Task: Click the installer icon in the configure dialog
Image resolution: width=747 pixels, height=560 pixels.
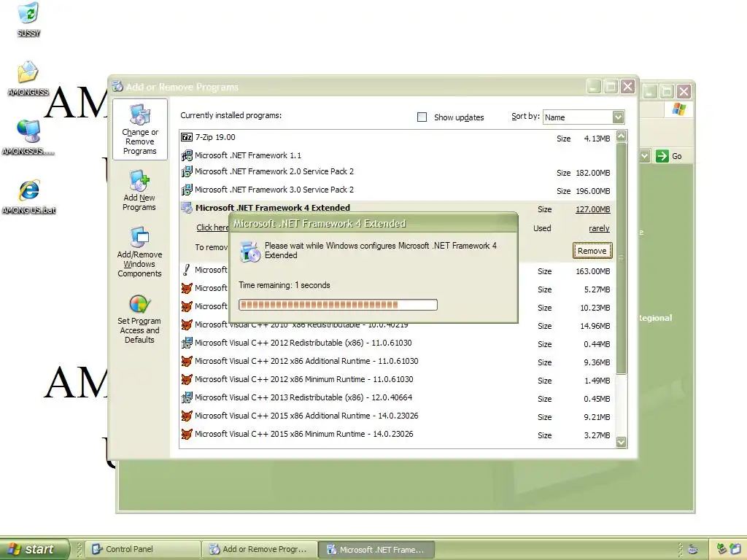Action: (x=250, y=252)
